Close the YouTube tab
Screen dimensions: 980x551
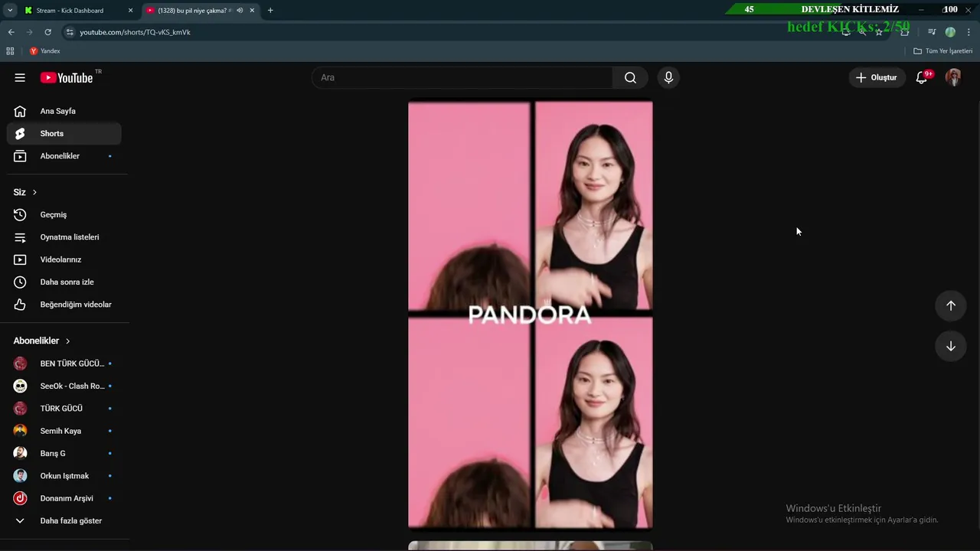(x=252, y=11)
